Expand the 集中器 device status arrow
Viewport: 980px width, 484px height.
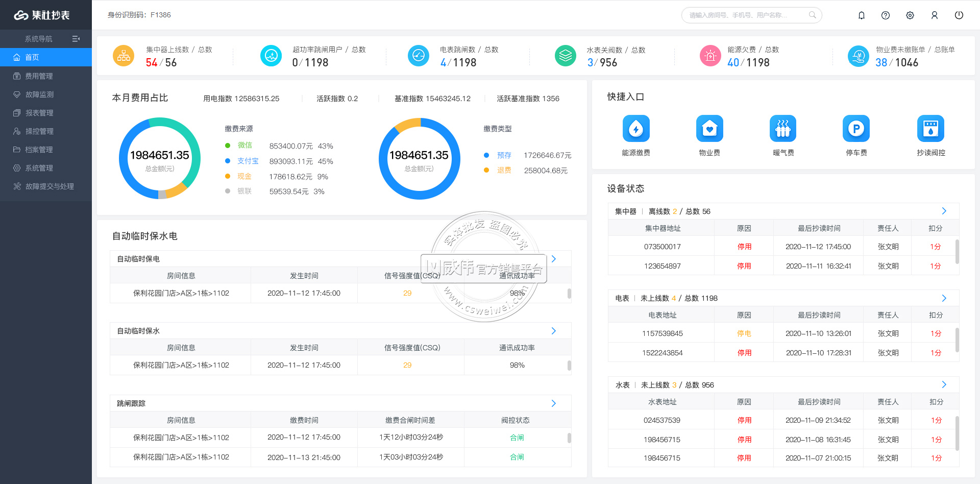pos(944,211)
